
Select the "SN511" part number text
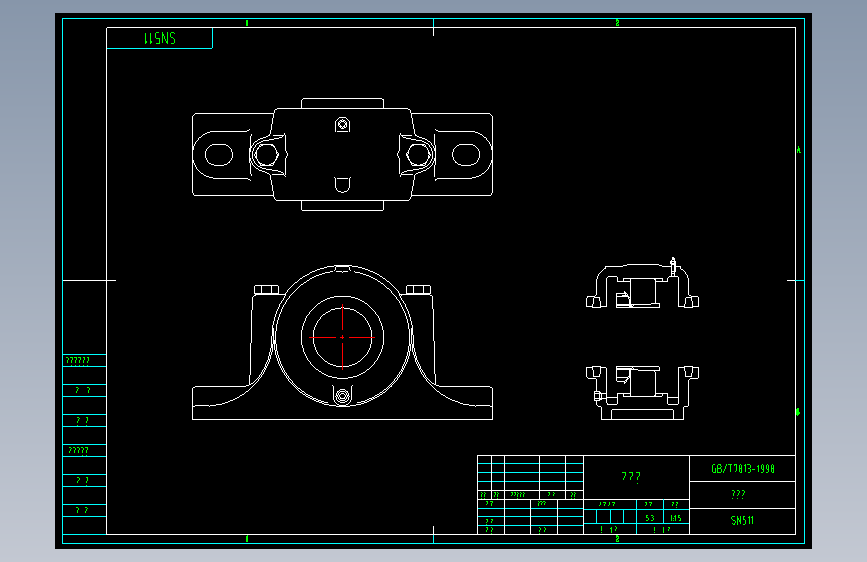[x=742, y=521]
